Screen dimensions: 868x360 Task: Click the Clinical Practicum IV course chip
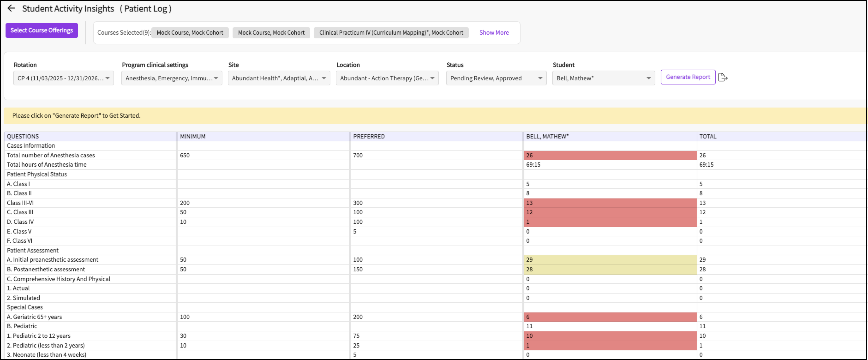[x=391, y=33]
